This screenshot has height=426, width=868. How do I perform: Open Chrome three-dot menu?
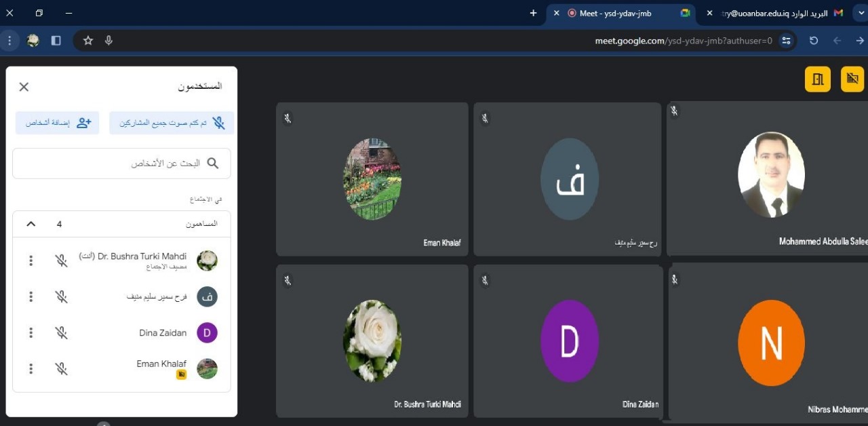tap(9, 41)
